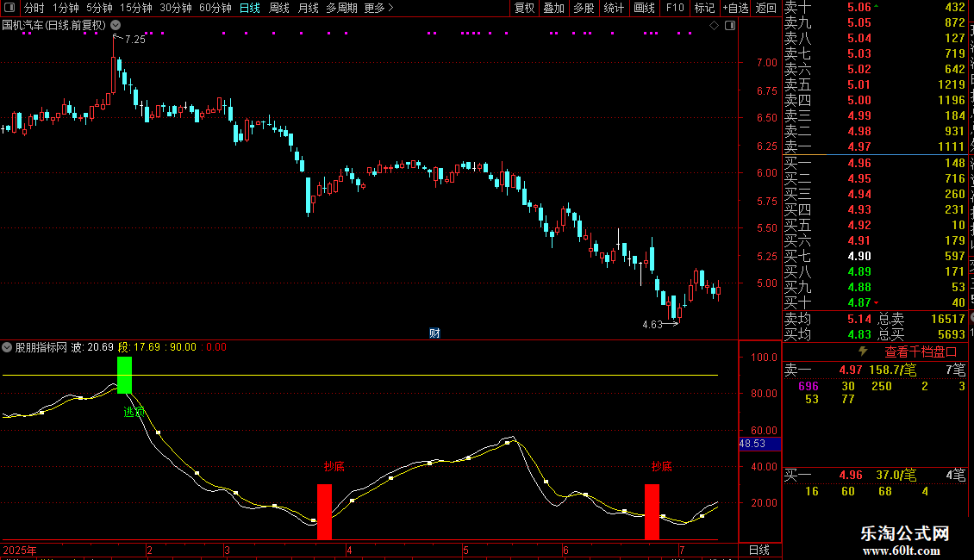Open dropdown beside 股朋指标网 indicator name
This screenshot has width=974, height=560.
point(7,347)
